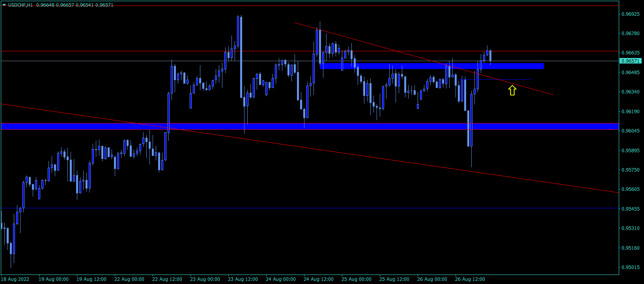Click the OHLC value 0.96648
Screen dimensions: 644x284
pos(45,5)
